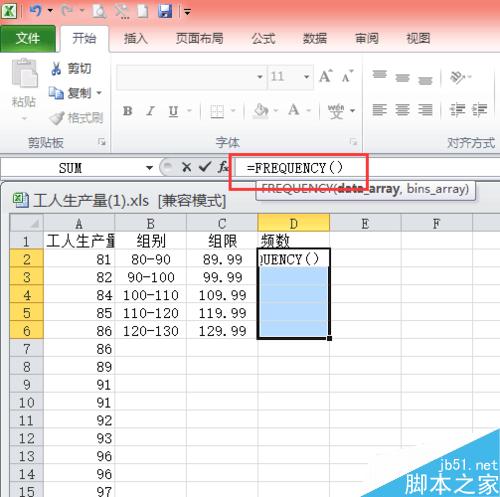Switch to the 公式 (Formulas) tab
This screenshot has width=500, height=497.
pyautogui.click(x=263, y=39)
